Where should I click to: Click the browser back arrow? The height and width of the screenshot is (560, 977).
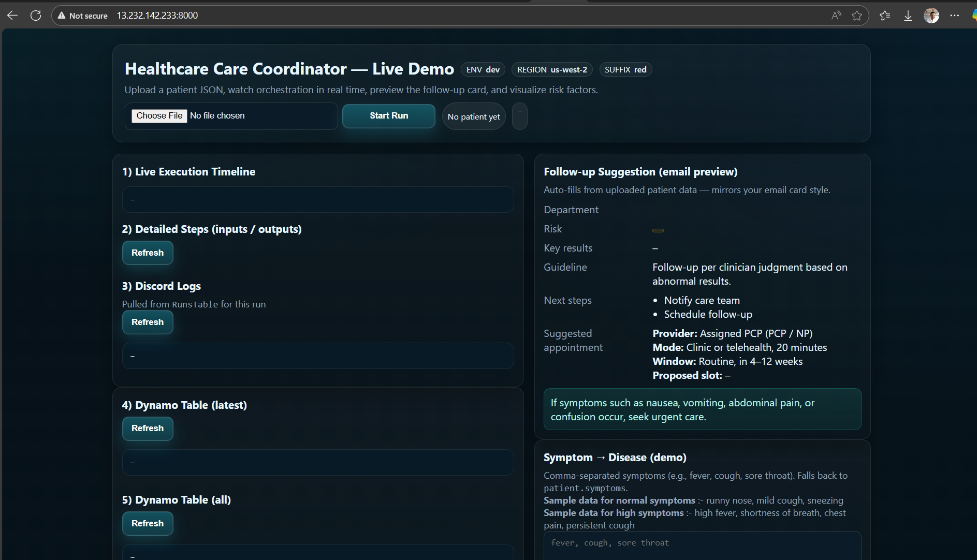click(12, 16)
